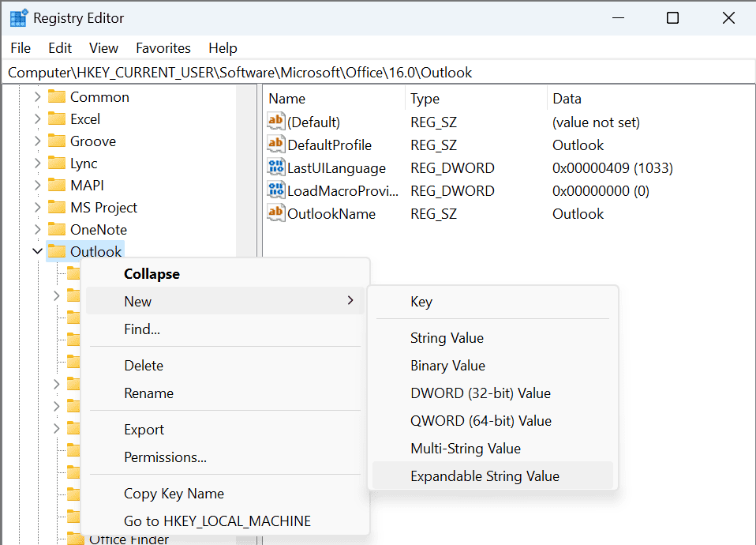Click the DWORD icon beside LoadMacroProvi...
756x545 pixels.
tap(275, 190)
